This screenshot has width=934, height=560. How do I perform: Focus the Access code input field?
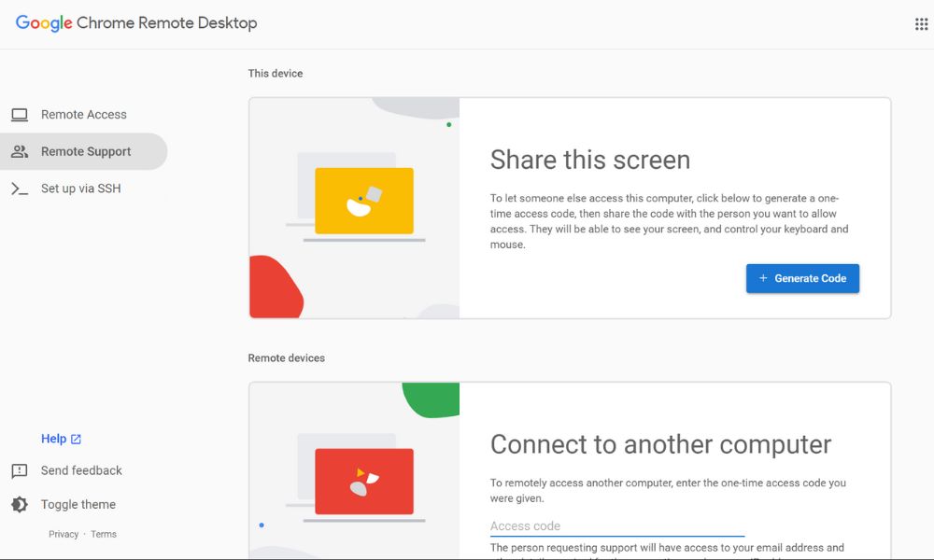[616, 526]
